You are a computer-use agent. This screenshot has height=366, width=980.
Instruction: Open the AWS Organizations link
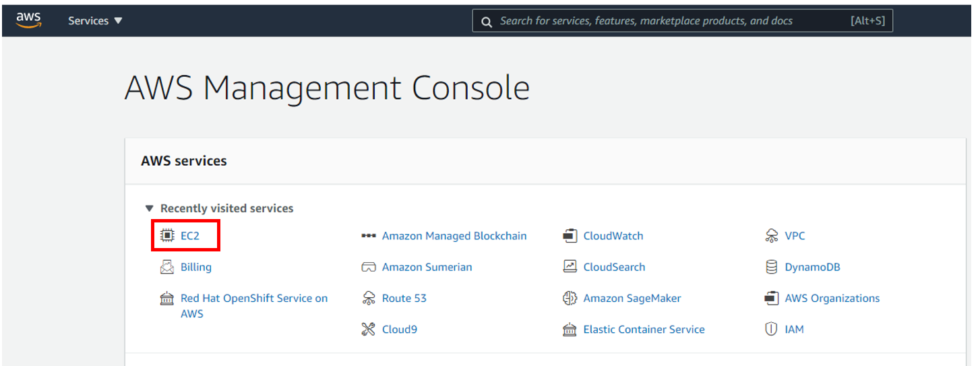pyautogui.click(x=832, y=298)
